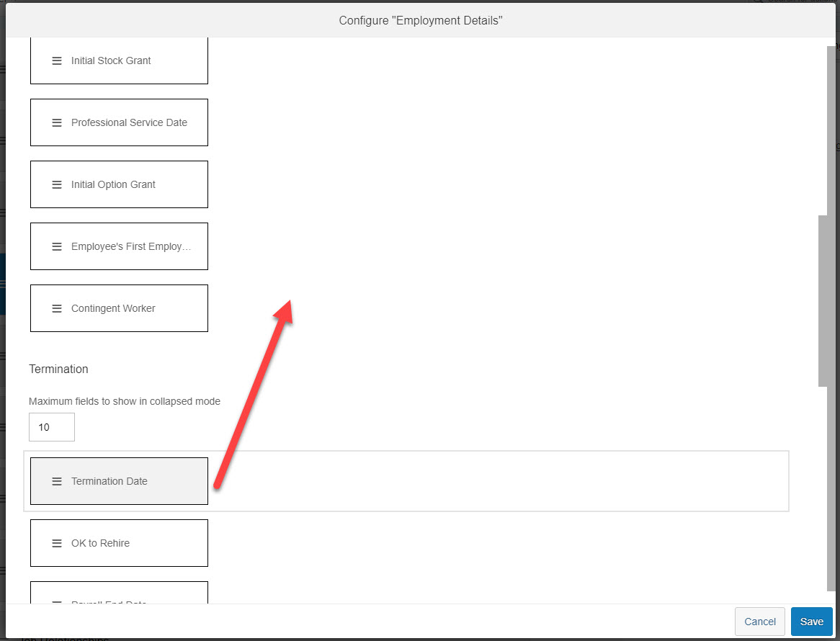Grab the drag handle of Initial Option Grant
This screenshot has width=840, height=641.
point(57,185)
